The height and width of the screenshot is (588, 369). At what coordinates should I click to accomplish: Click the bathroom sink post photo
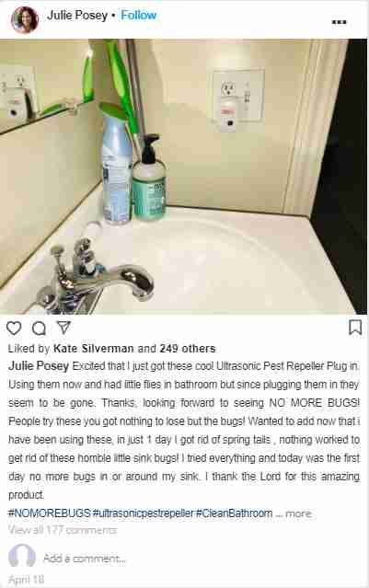(x=183, y=177)
